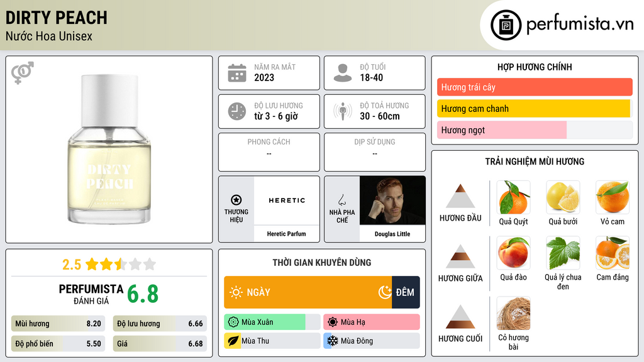
Task: Click the dark ĐÊM night segment
Action: pyautogui.click(x=406, y=292)
